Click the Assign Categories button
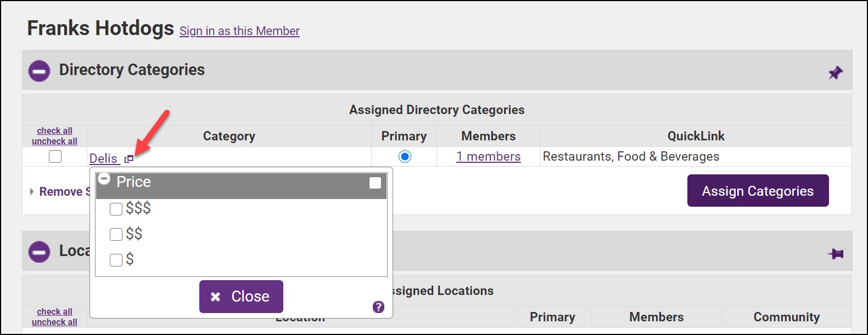This screenshot has width=868, height=335. click(x=758, y=191)
